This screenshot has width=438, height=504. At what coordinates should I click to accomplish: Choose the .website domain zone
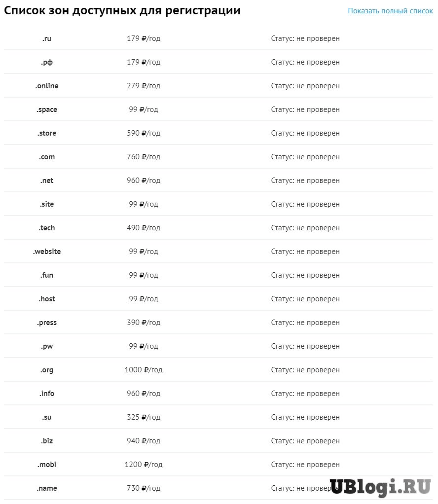pos(47,252)
